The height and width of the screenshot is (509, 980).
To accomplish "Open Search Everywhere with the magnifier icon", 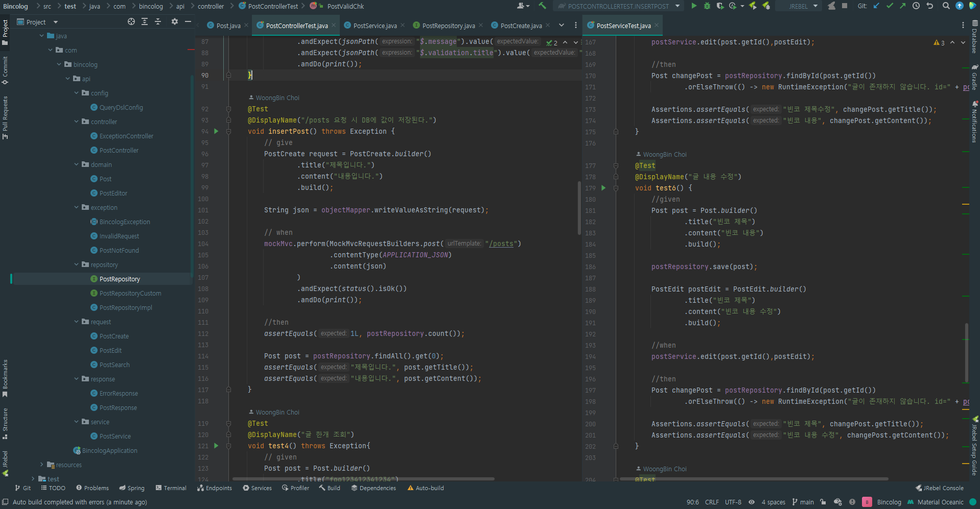I will click(x=946, y=6).
